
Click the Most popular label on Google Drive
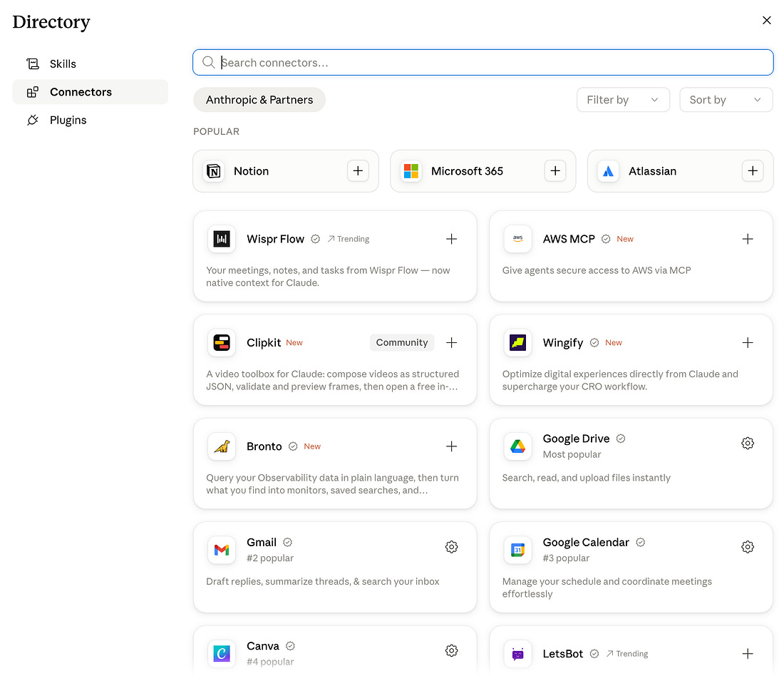click(x=572, y=454)
